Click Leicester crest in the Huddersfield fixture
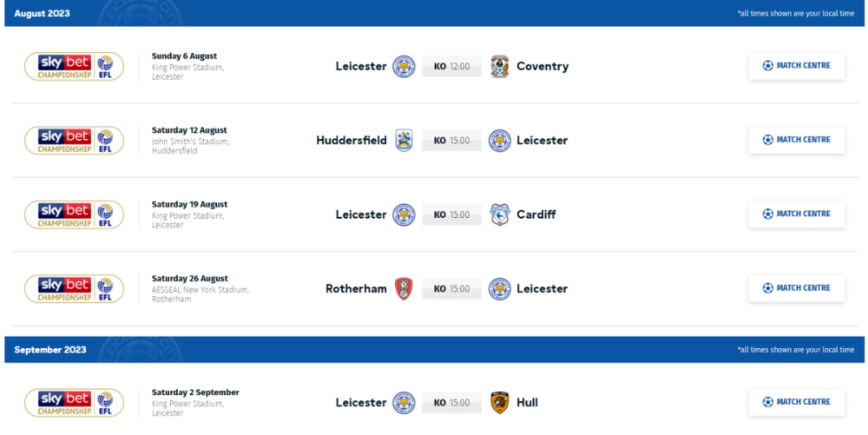 (498, 141)
